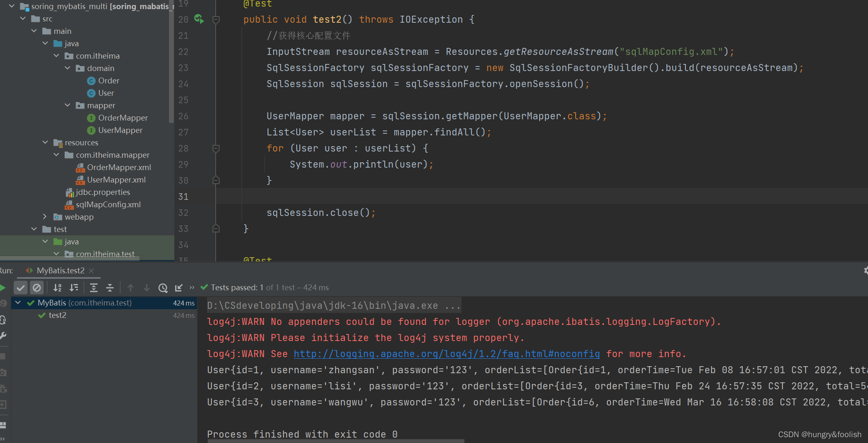This screenshot has height=443, width=868.
Task: Open jdbc.properties file
Action: (103, 192)
